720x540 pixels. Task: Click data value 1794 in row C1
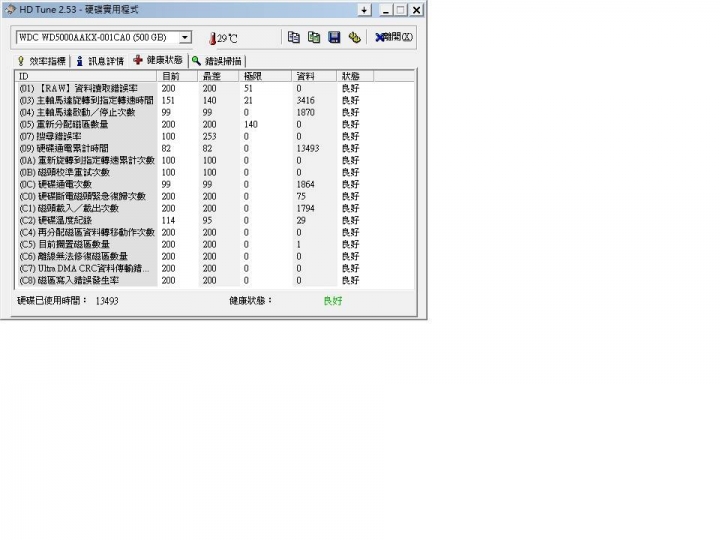coord(305,208)
